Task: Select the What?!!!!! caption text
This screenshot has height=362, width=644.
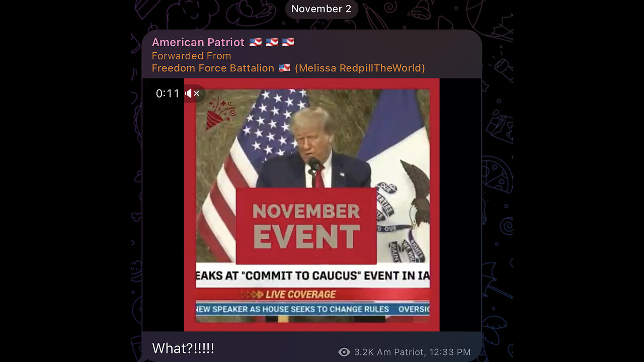Action: [183, 348]
